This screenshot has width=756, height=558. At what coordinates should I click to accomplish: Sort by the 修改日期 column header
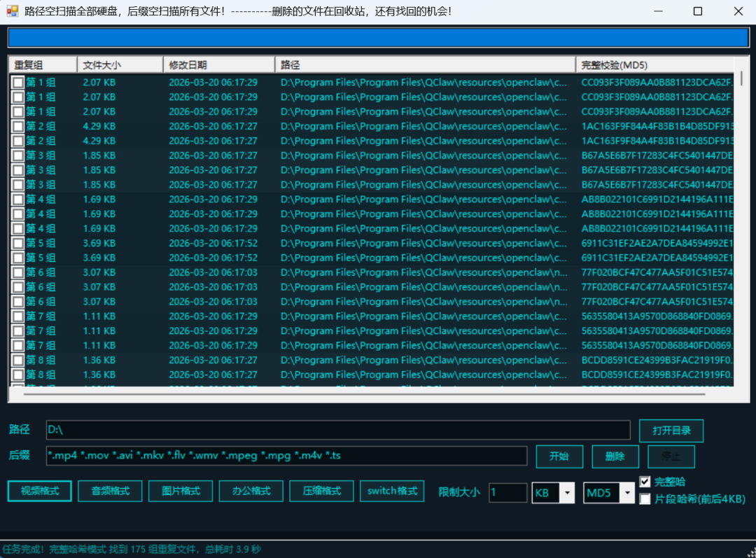(219, 64)
